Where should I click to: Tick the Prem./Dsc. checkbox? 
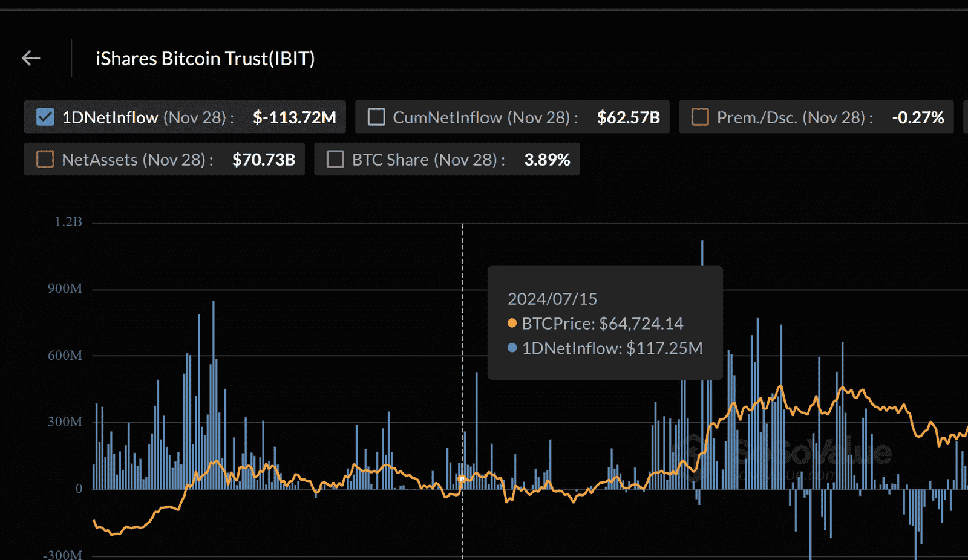pyautogui.click(x=700, y=117)
